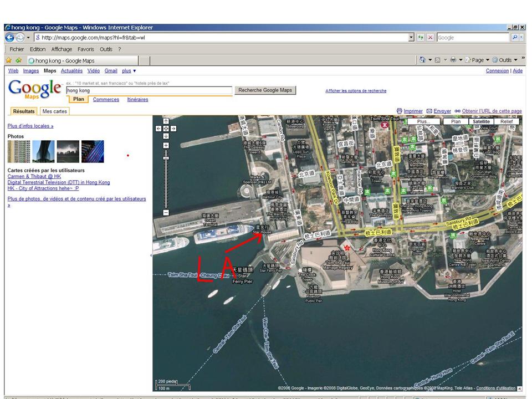Open a new blank tab button
This screenshot has width=532, height=399.
pyautogui.click(x=144, y=61)
